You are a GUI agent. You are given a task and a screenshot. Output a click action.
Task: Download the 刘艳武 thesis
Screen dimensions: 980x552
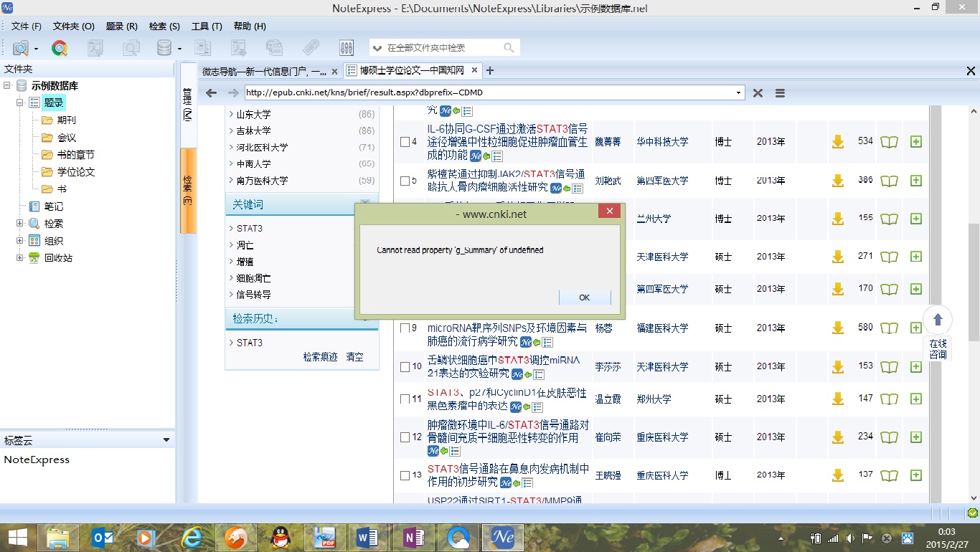click(x=838, y=181)
